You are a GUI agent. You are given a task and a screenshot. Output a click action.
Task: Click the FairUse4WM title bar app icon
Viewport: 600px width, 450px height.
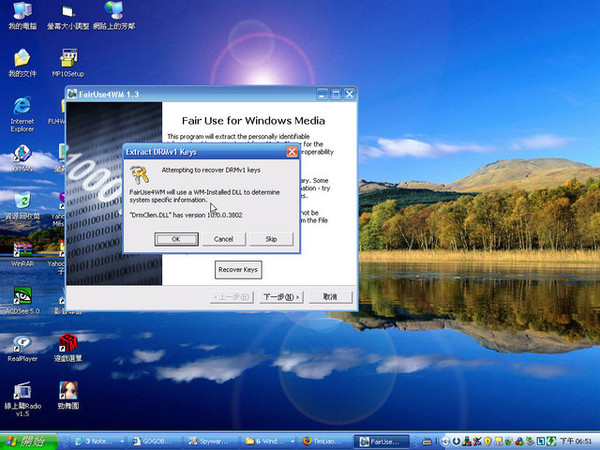(72, 94)
